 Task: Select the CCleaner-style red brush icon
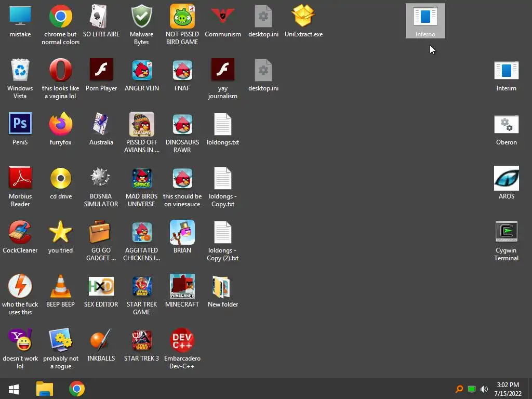(x=20, y=232)
